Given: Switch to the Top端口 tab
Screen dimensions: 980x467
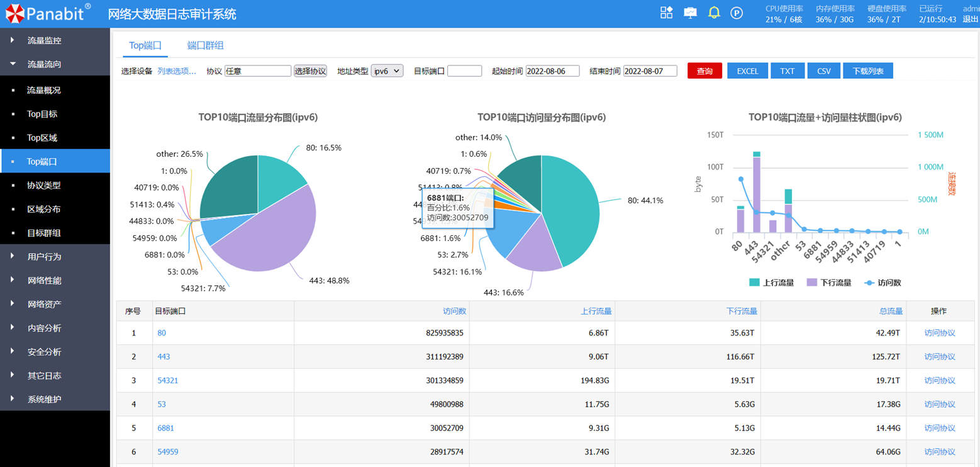Looking at the screenshot, I should point(145,45).
